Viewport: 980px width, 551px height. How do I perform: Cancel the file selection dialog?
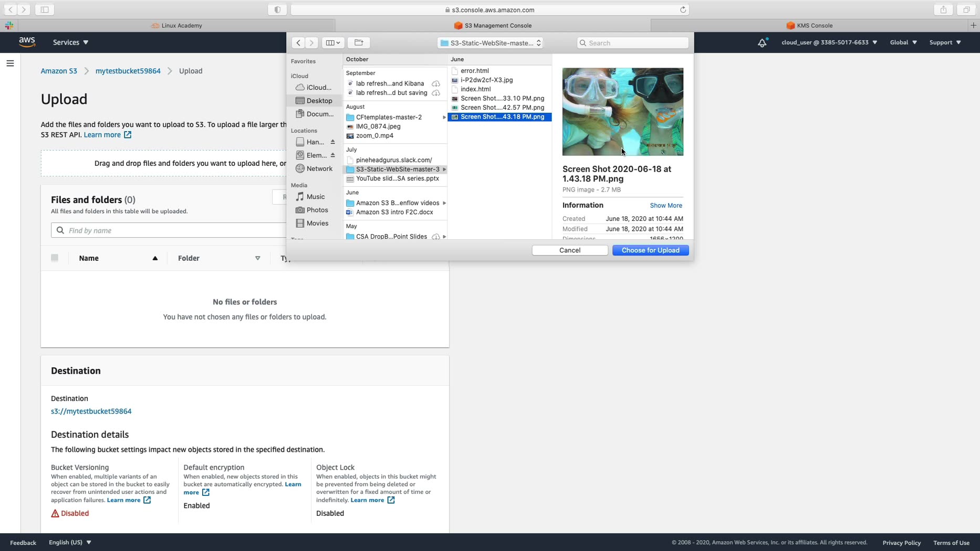point(570,250)
